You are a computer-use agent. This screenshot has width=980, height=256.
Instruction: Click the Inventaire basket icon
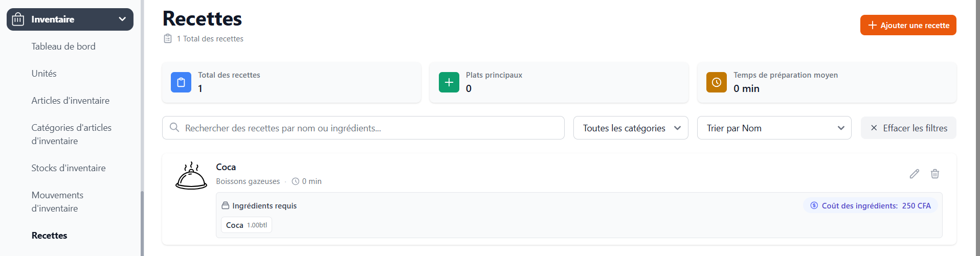pos(18,19)
